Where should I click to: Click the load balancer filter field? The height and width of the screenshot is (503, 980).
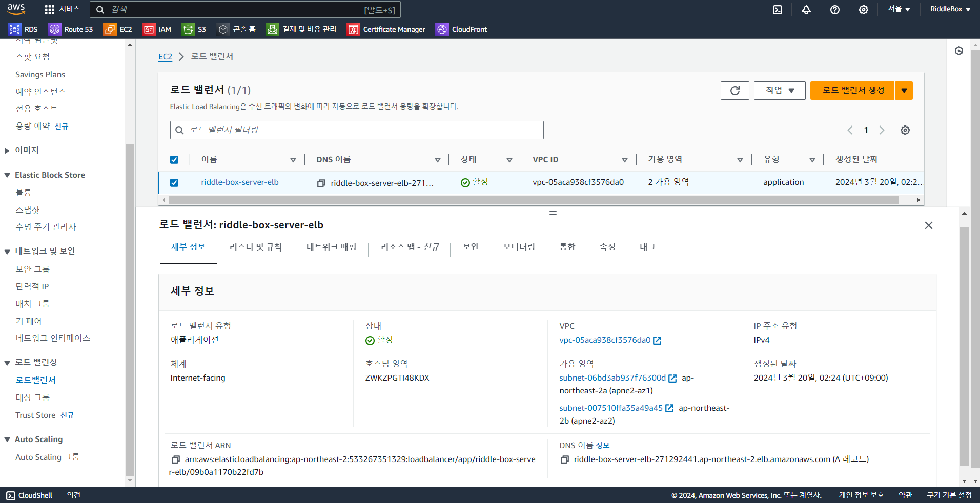click(x=357, y=130)
